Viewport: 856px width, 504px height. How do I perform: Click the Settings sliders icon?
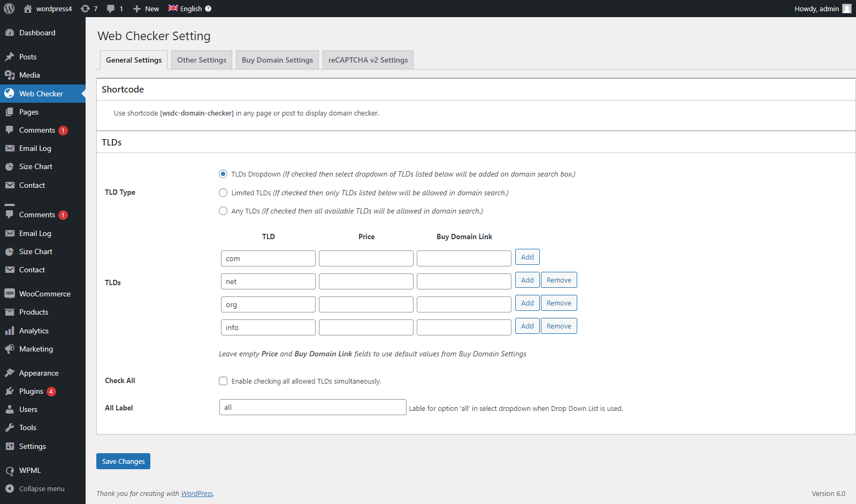pos(10,446)
